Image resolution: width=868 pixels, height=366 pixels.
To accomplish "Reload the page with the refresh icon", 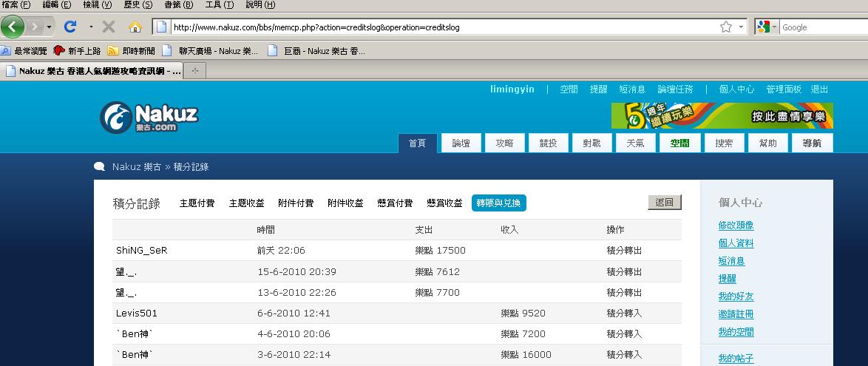I will [71, 27].
